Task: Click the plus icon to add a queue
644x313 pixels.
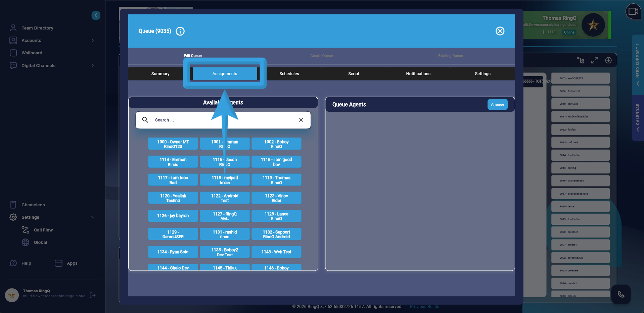Action: (x=609, y=60)
